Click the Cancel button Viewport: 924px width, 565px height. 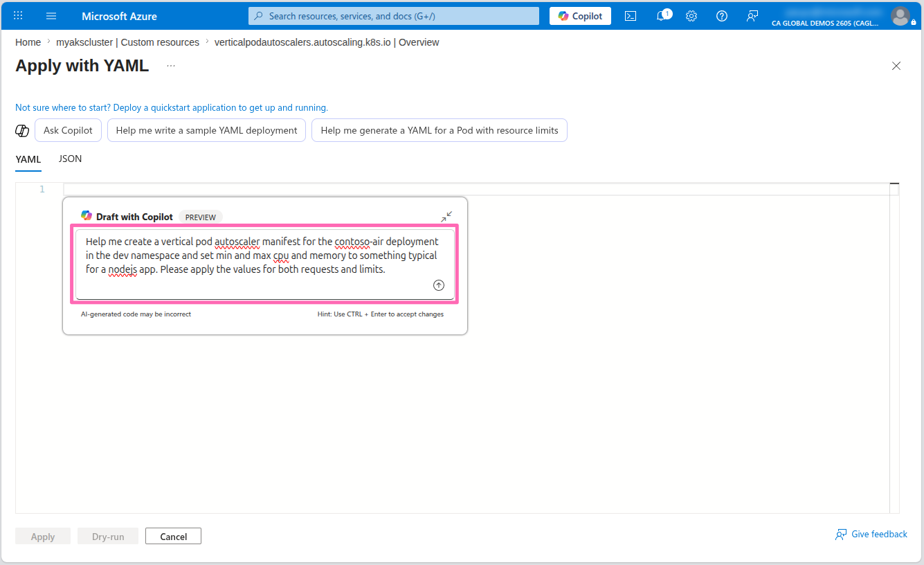tap(173, 537)
